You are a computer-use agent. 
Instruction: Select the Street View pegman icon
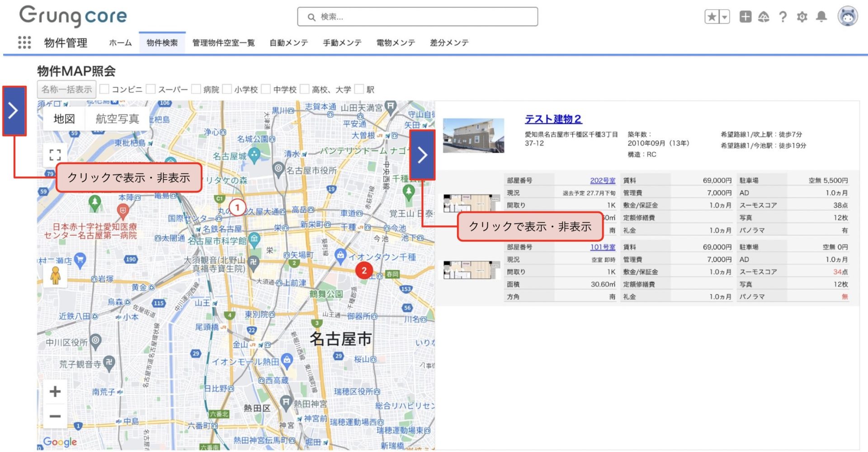56,275
